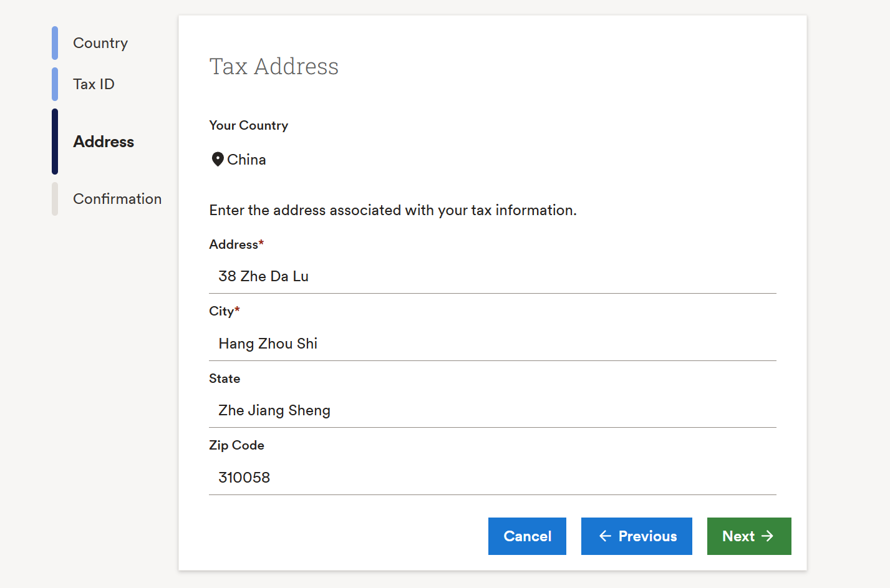This screenshot has height=588, width=890.
Task: Select the Address step in sidebar
Action: coord(104,142)
